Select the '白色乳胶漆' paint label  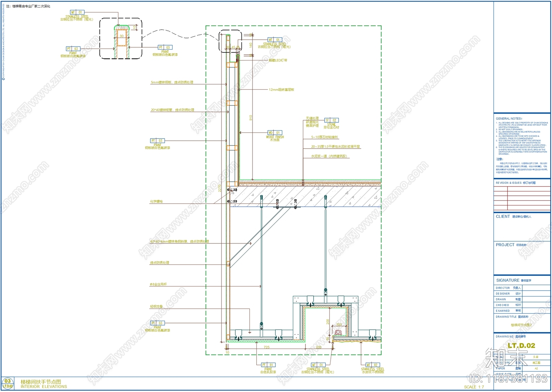click(268, 372)
